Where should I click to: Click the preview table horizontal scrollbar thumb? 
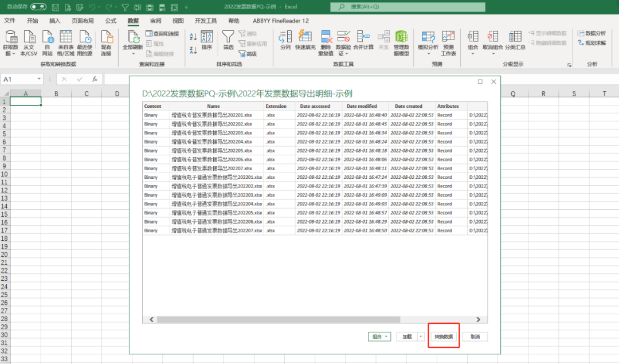[x=279, y=319]
